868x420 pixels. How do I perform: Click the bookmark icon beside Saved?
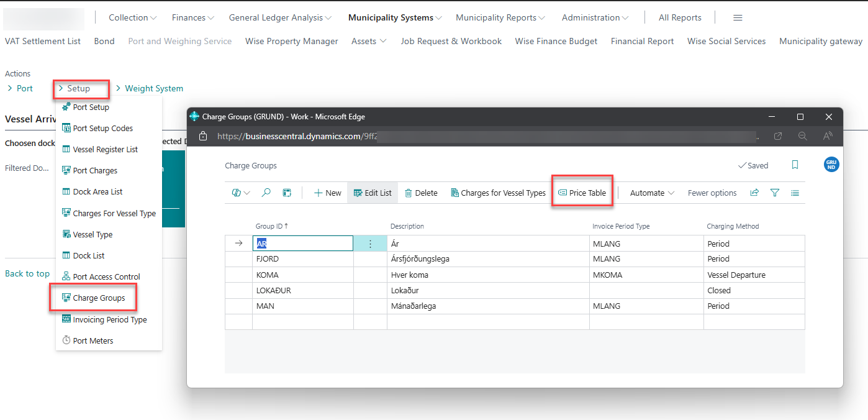(x=795, y=165)
